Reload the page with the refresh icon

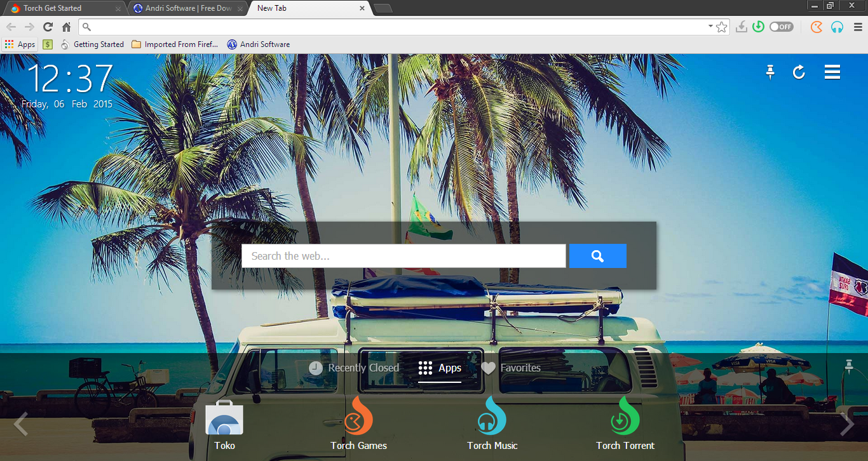pyautogui.click(x=48, y=27)
